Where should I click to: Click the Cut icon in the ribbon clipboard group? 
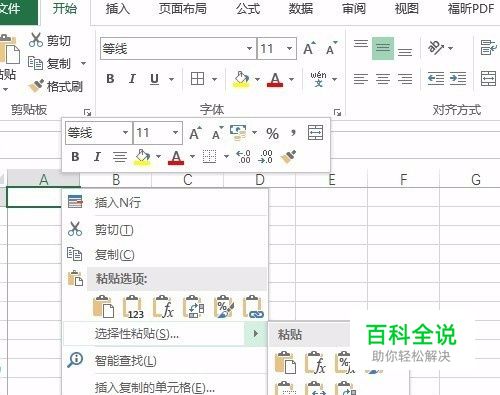pyautogui.click(x=36, y=40)
